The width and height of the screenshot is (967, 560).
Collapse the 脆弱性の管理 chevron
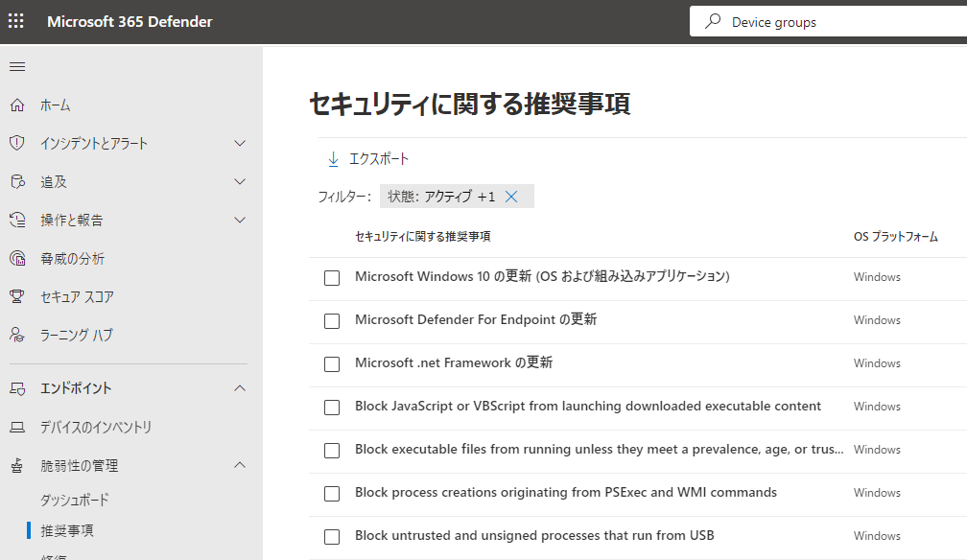point(240,465)
